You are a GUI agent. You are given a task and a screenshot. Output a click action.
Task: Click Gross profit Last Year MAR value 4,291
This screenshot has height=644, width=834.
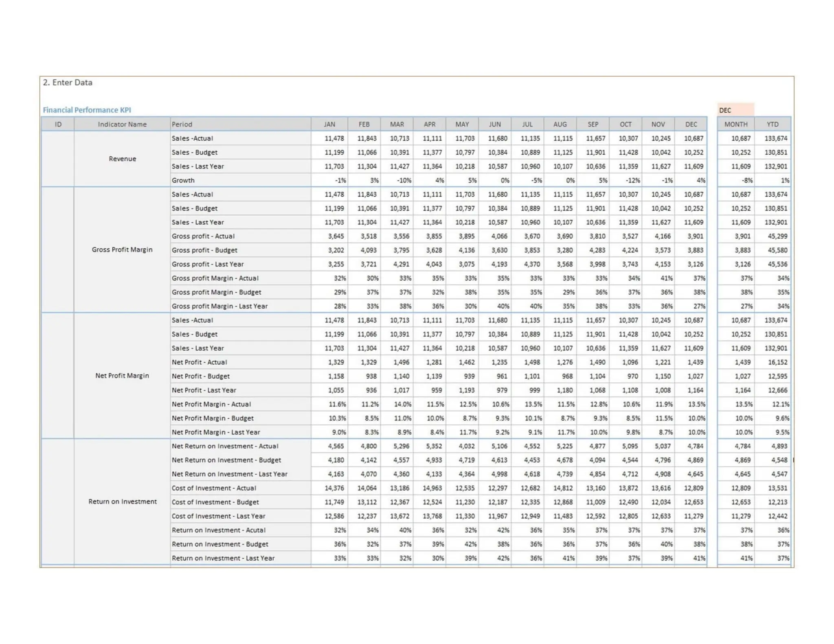point(397,264)
